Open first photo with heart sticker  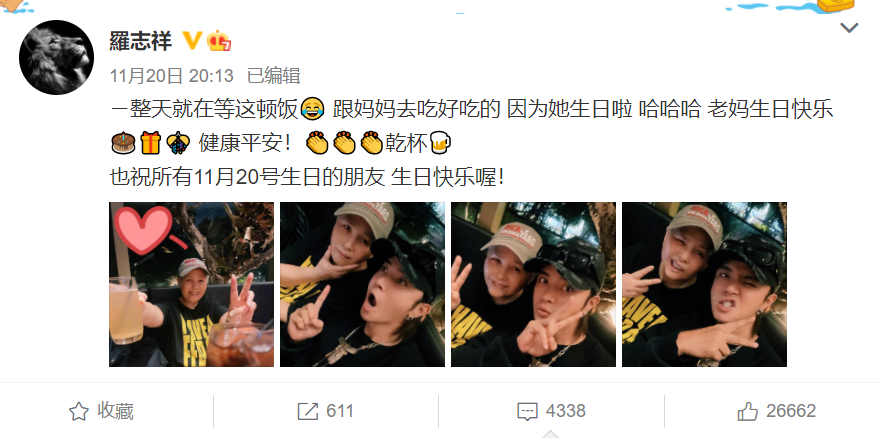point(191,285)
